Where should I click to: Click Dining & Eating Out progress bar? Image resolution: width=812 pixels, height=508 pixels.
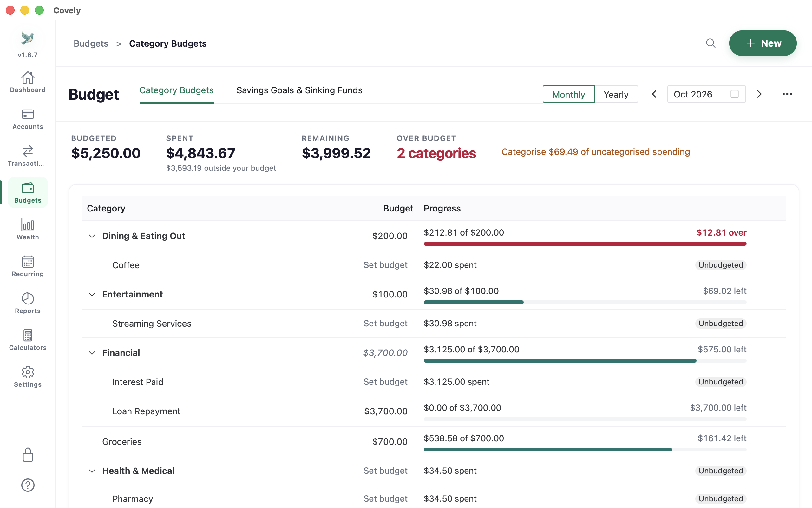[x=585, y=244]
